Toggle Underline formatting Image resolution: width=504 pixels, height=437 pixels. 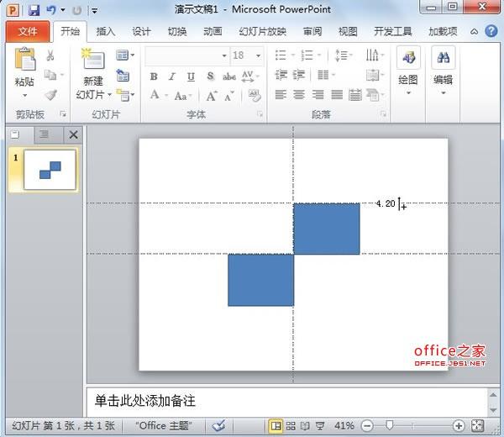pyautogui.click(x=191, y=76)
